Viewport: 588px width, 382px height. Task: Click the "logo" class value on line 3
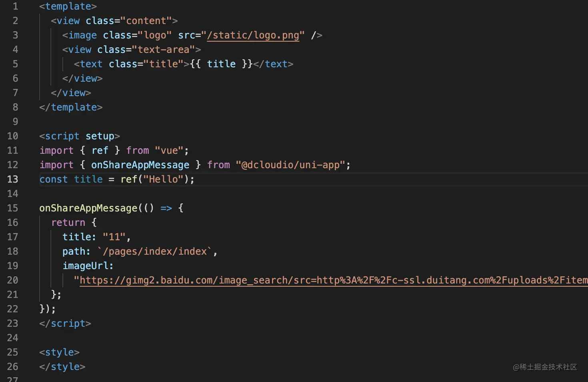tap(155, 35)
